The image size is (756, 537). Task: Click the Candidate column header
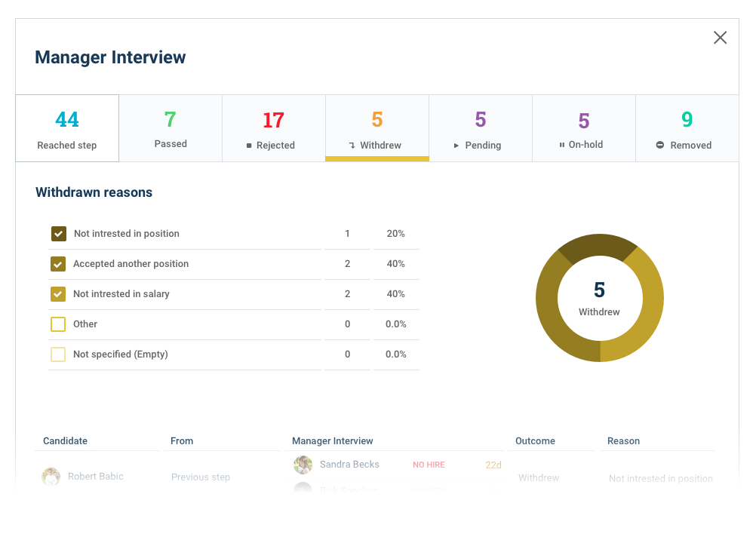[65, 441]
